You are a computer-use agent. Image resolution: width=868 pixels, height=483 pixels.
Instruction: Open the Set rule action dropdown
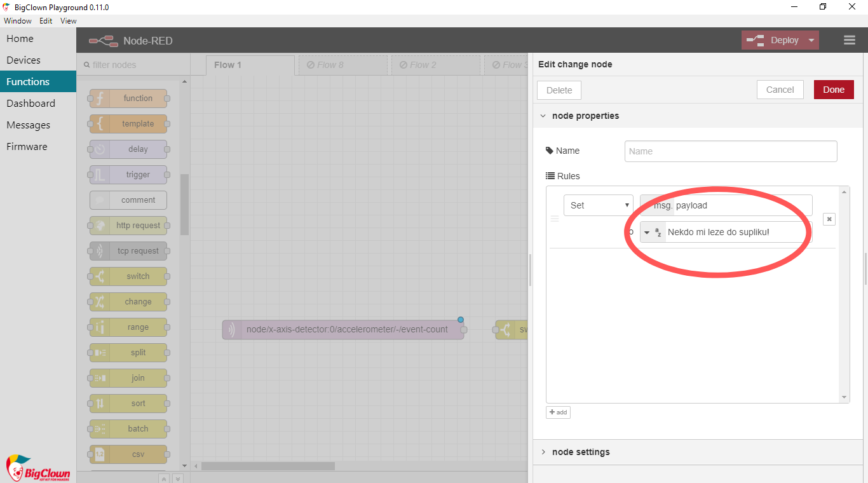(598, 205)
